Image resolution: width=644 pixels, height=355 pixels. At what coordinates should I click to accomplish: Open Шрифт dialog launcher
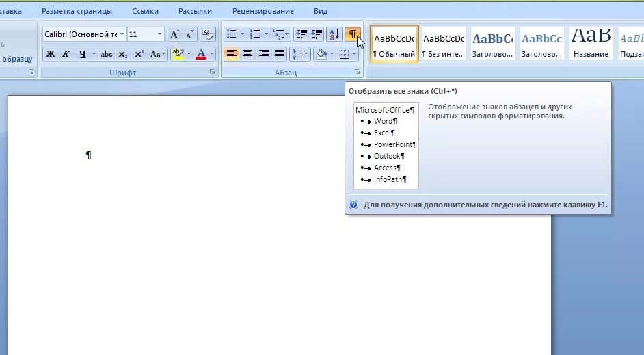(x=213, y=72)
